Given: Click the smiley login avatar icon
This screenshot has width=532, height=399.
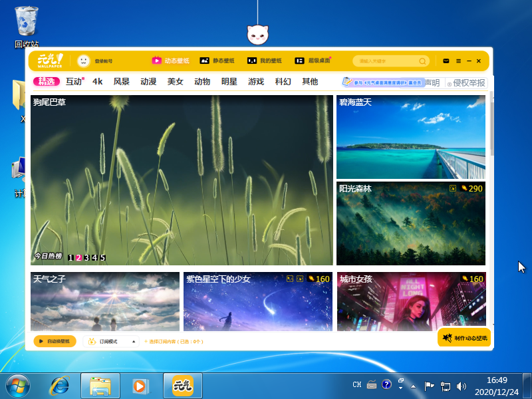Looking at the screenshot, I should [x=83, y=61].
